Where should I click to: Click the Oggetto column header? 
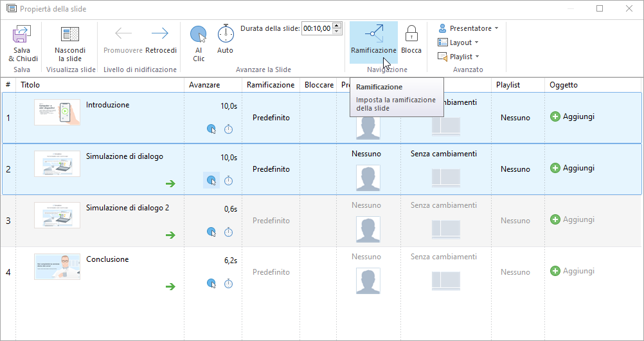coord(563,85)
